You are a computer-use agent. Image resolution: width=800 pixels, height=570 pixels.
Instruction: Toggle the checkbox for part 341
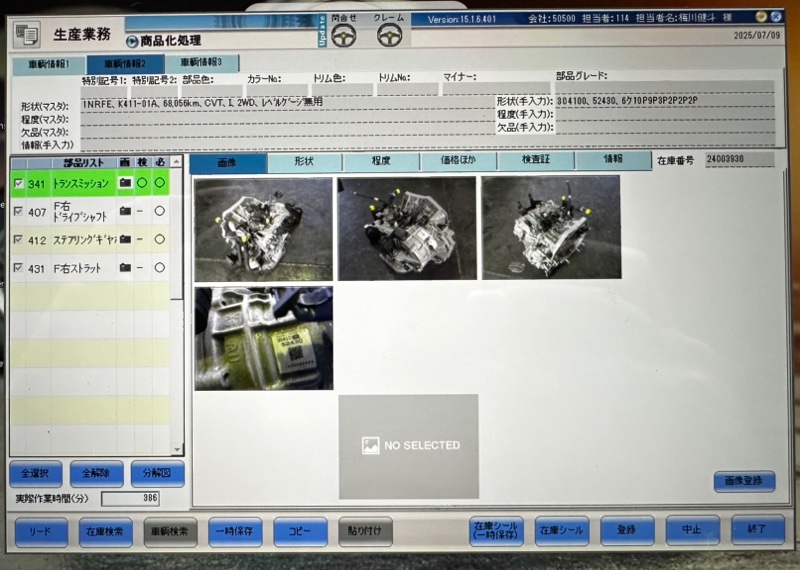click(x=19, y=183)
